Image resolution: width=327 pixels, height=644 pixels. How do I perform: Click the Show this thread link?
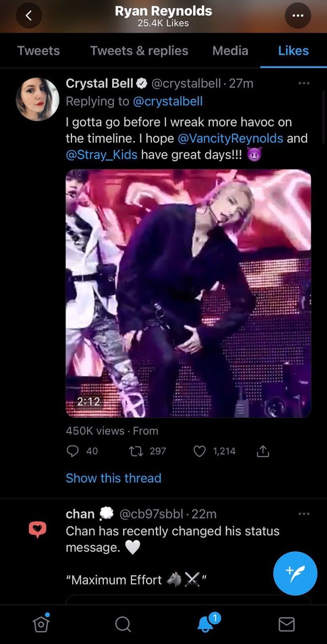click(x=113, y=478)
